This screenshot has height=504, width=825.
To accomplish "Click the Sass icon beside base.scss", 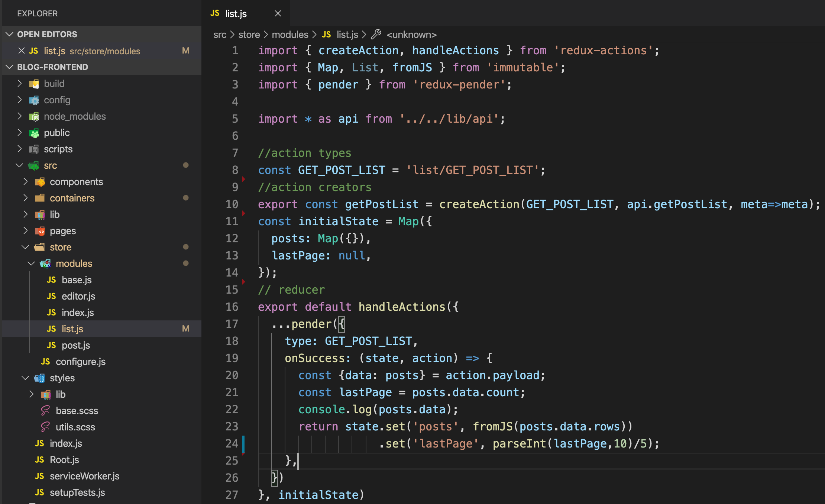I will [x=45, y=411].
